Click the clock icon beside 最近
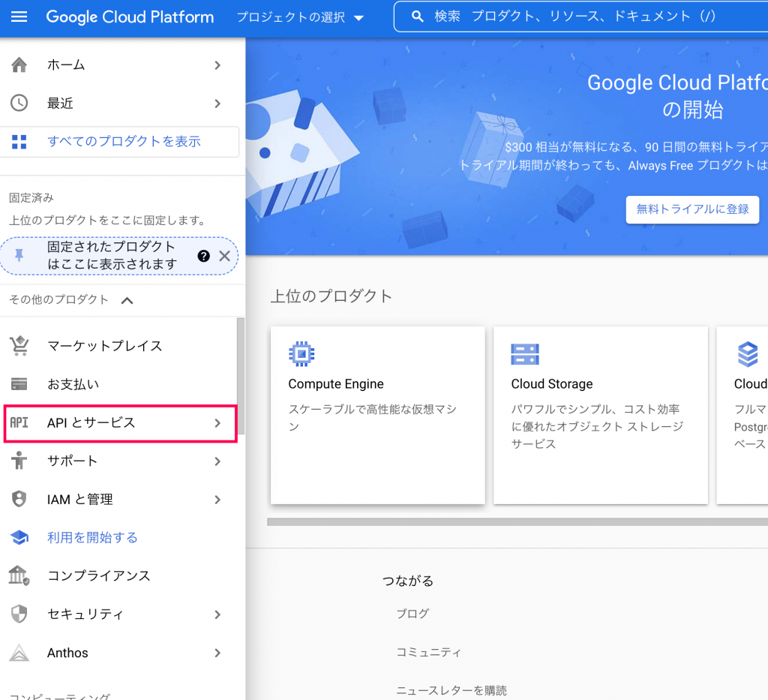 click(x=19, y=103)
